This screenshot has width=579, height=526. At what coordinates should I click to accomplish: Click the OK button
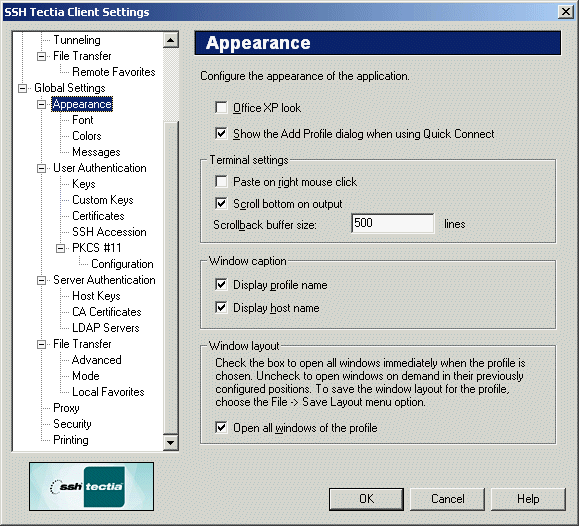coord(366,499)
